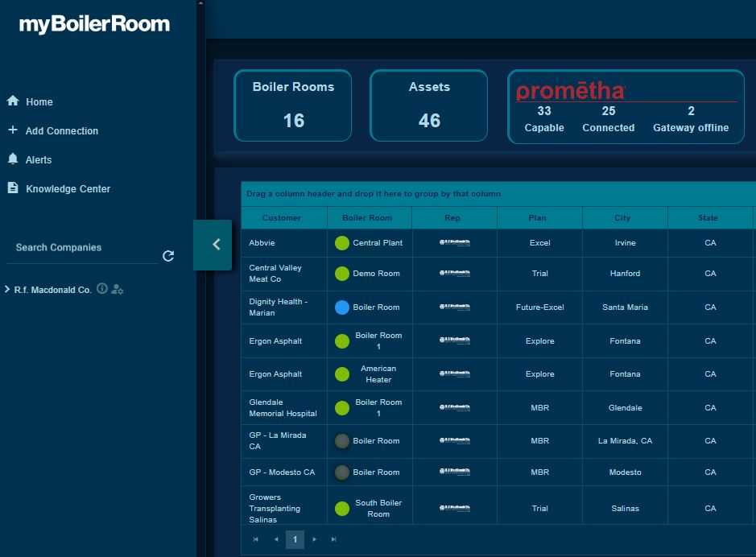Open the Knowledge Center
This screenshot has height=557, width=756.
coord(68,189)
